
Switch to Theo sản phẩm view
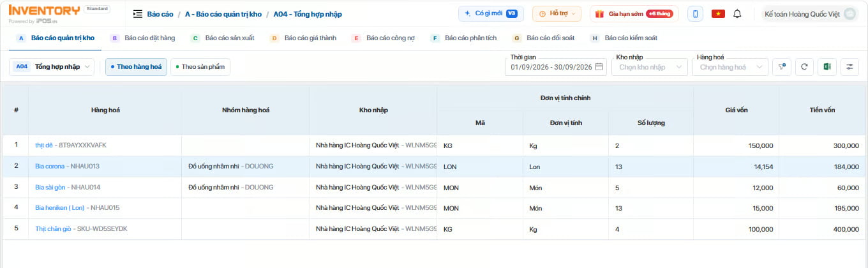click(200, 66)
